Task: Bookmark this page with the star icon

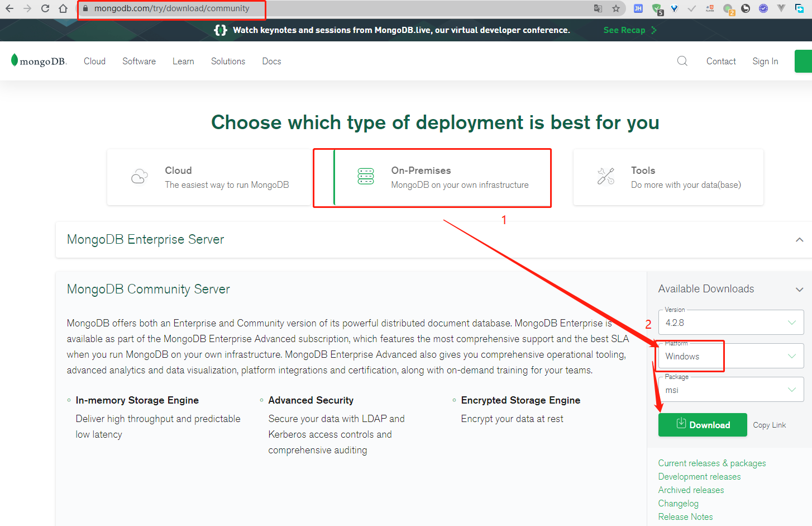Action: pos(616,8)
